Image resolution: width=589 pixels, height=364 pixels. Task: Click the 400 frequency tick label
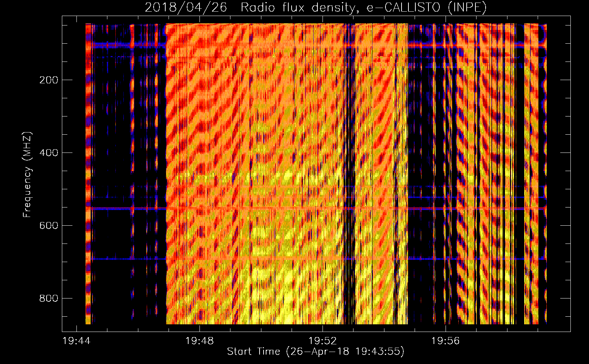[x=49, y=153]
